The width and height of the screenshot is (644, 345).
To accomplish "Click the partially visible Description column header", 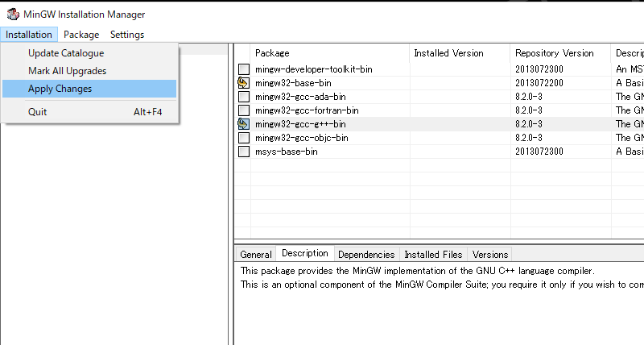I will (x=628, y=53).
